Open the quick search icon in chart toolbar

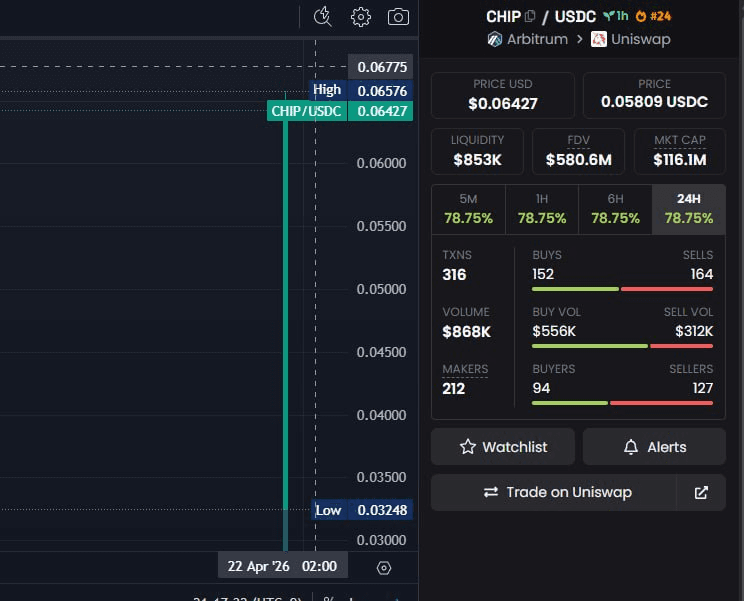pos(322,16)
